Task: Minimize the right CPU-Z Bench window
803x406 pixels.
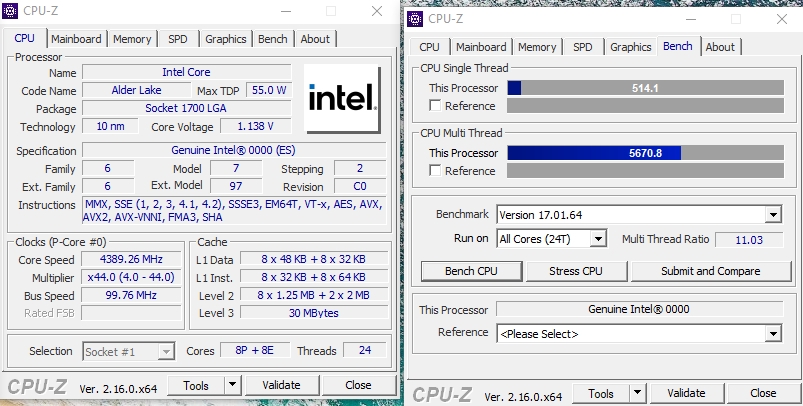Action: tap(690, 19)
